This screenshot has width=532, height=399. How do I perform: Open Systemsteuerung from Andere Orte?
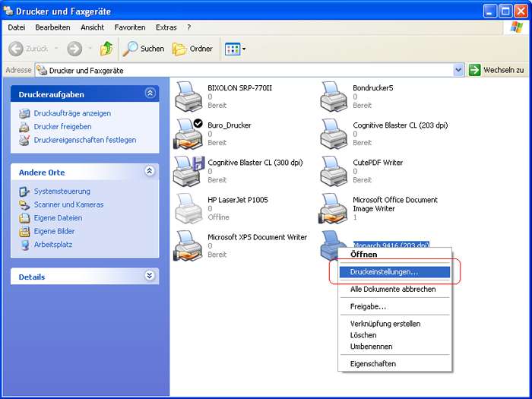tap(62, 192)
